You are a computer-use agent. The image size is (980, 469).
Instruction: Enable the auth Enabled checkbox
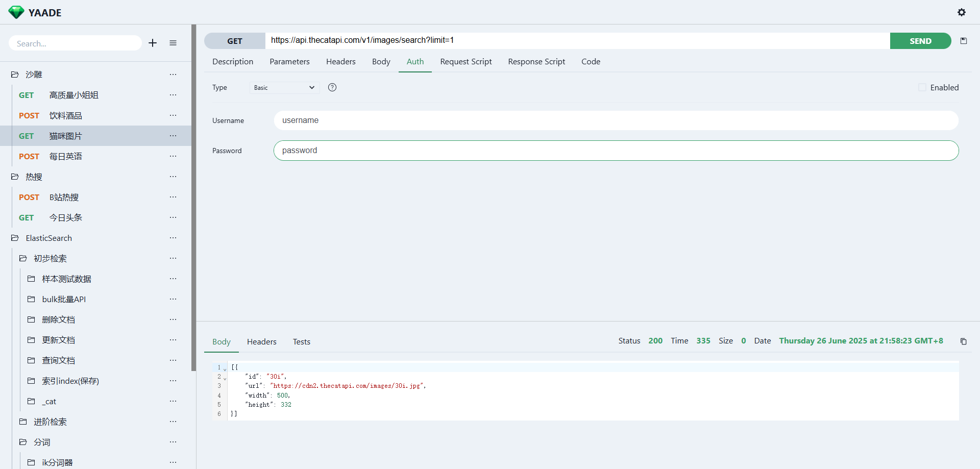click(922, 87)
